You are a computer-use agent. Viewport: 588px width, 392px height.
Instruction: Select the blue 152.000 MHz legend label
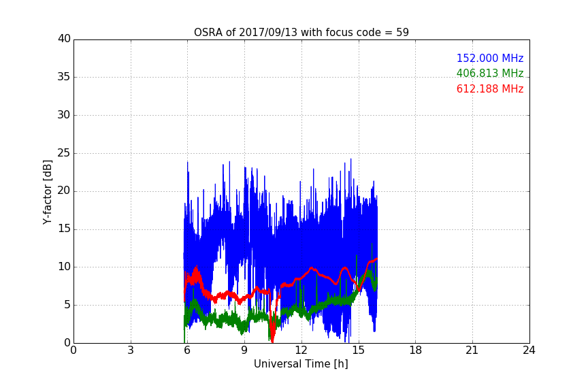490,58
